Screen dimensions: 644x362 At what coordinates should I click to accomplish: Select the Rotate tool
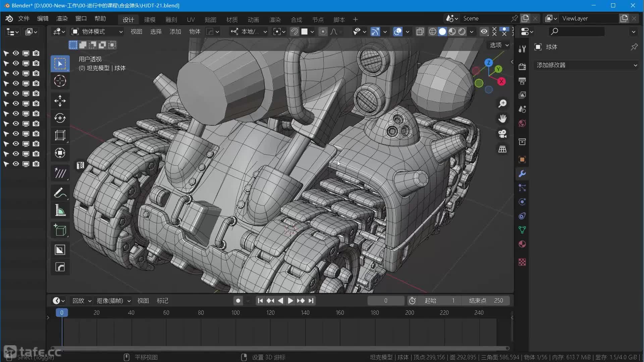pos(60,118)
